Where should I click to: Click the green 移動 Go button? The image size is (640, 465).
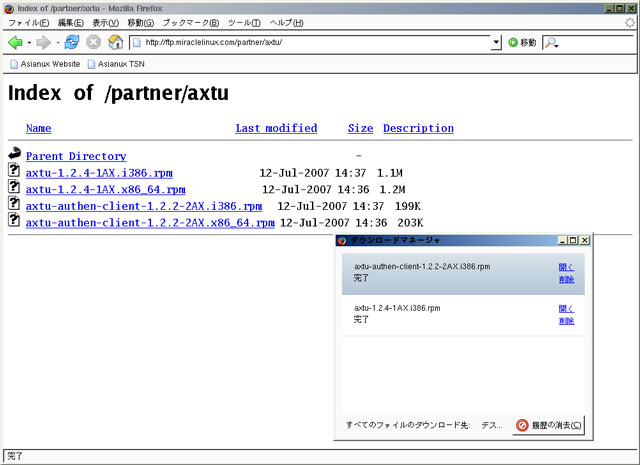522,42
